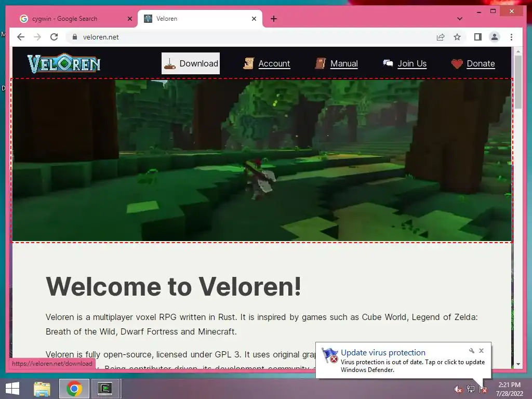532x399 pixels.
Task: Open the Account link in the navbar
Action: point(274,63)
